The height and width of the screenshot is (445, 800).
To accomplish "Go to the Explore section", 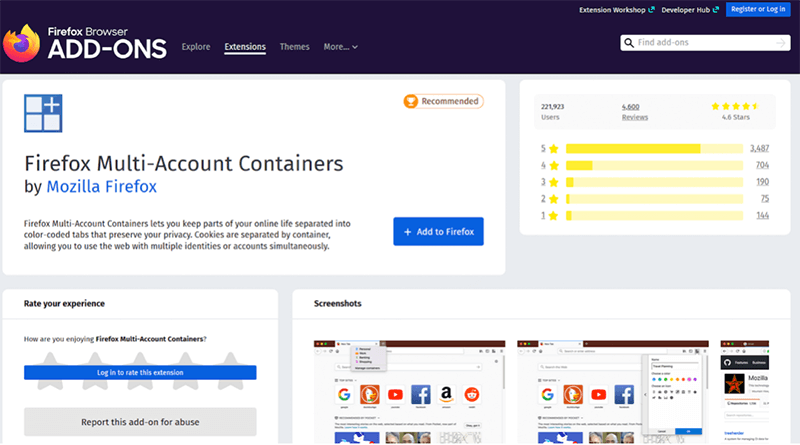I will (196, 46).
